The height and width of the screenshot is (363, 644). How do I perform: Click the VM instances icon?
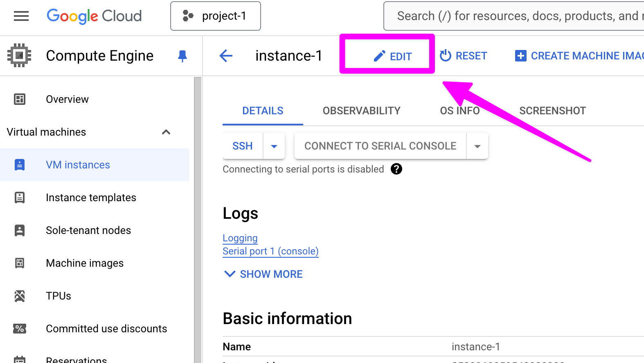pyautogui.click(x=20, y=165)
